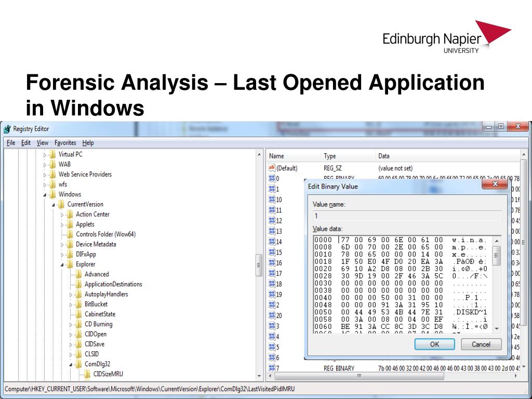Select the binary value icon named 14
The height and width of the screenshot is (399, 532).
pos(272,242)
